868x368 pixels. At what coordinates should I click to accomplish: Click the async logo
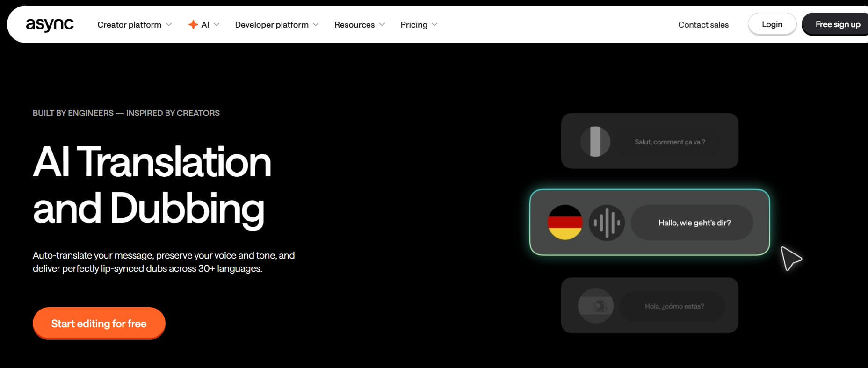pyautogui.click(x=50, y=24)
